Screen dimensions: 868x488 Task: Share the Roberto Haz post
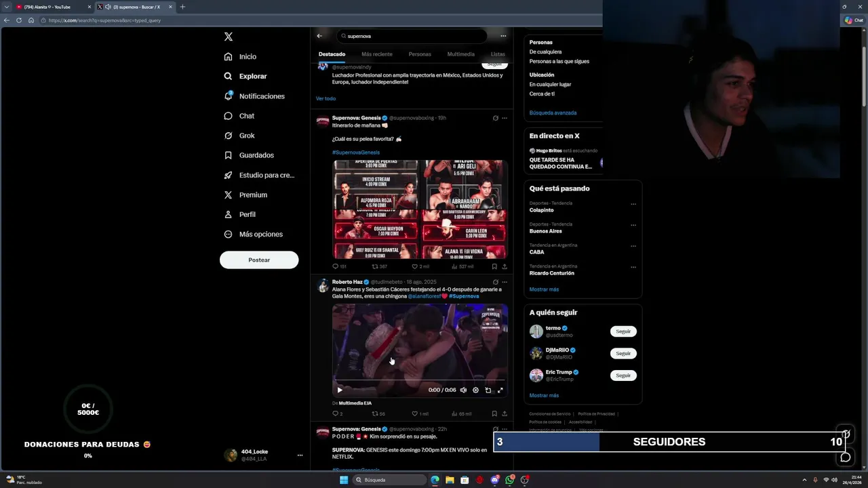click(504, 413)
